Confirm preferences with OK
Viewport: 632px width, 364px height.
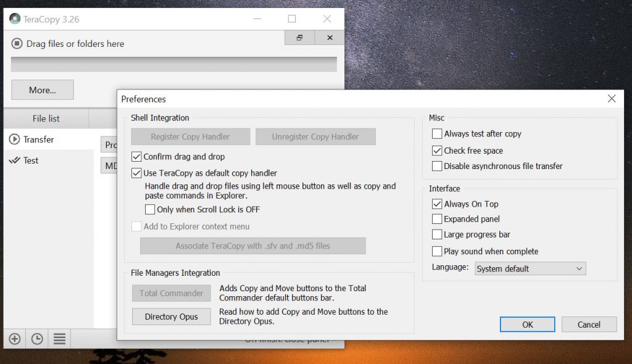coord(527,325)
